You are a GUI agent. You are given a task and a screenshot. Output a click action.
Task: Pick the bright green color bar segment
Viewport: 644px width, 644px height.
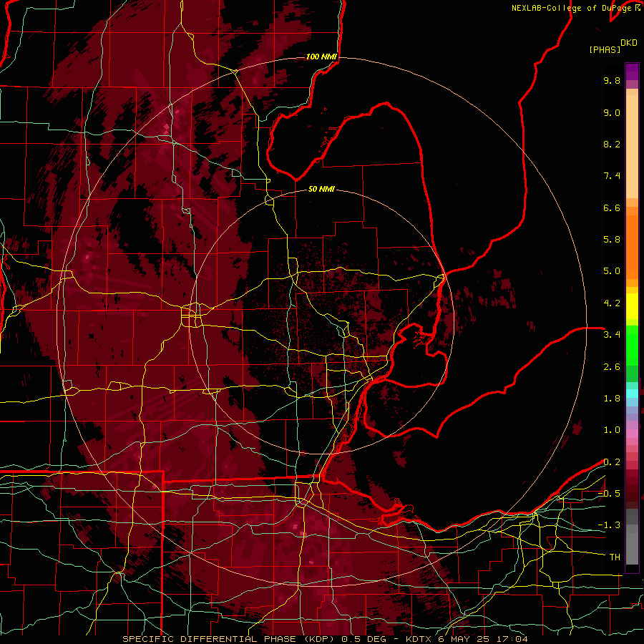632,346
